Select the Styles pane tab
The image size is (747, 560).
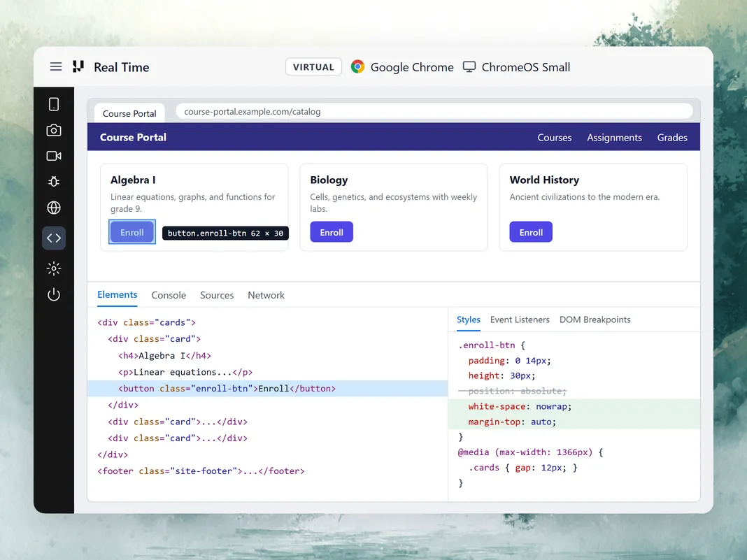click(x=469, y=320)
